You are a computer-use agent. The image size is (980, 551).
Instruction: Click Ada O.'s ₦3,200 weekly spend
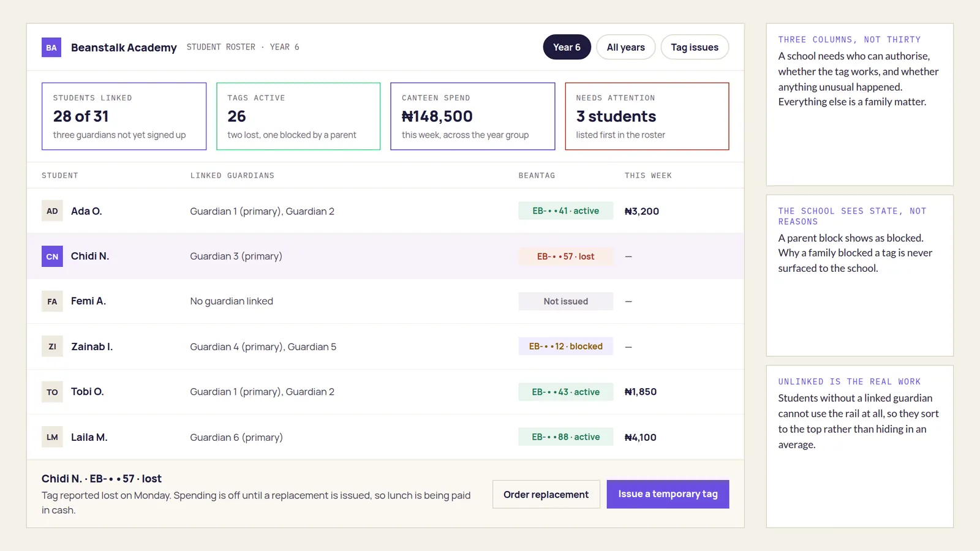(642, 211)
